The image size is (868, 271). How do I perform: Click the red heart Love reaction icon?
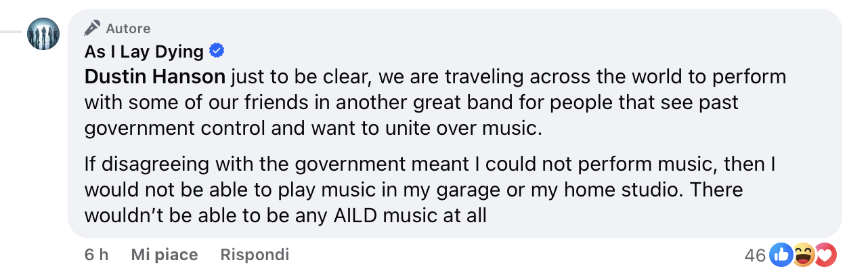(826, 255)
